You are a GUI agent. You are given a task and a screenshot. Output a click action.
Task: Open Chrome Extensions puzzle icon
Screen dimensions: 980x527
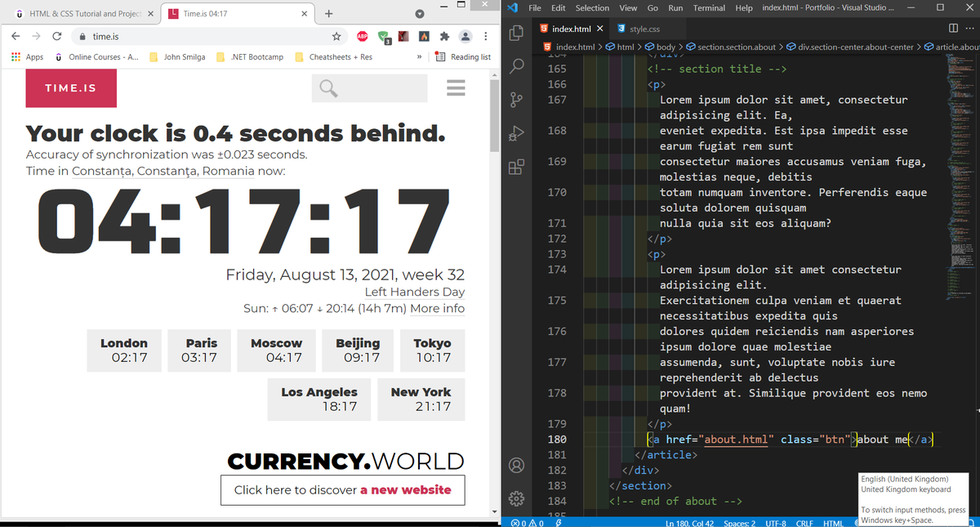pyautogui.click(x=444, y=36)
